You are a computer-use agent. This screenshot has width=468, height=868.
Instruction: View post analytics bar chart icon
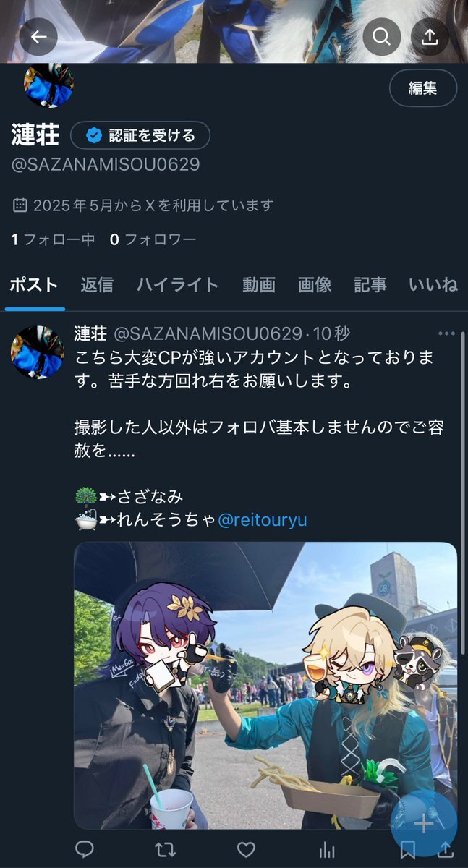[x=327, y=848]
